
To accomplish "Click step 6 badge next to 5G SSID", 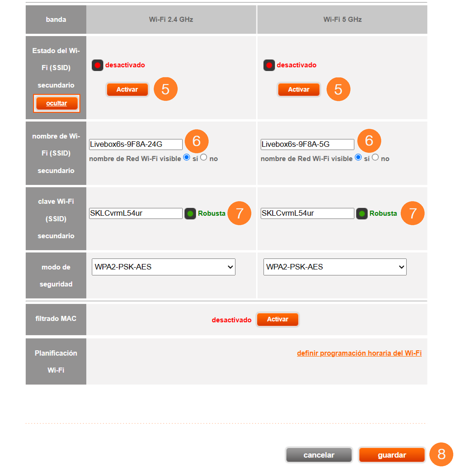I will coord(369,141).
